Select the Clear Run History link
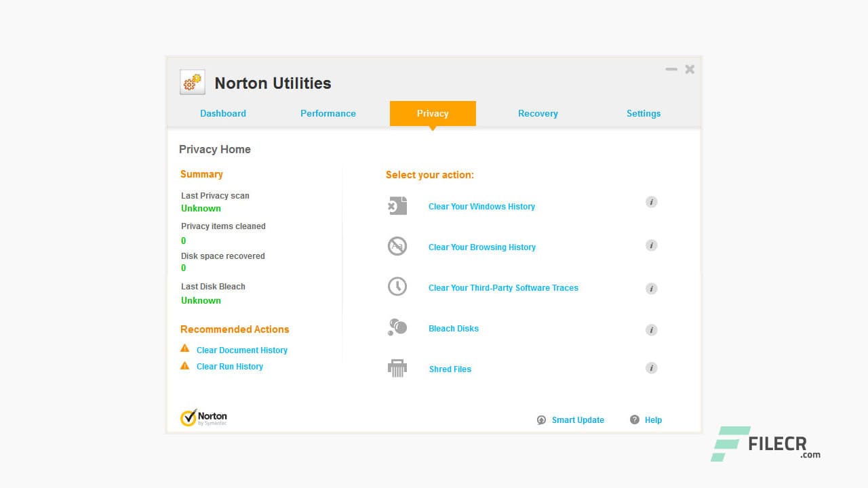This screenshot has width=868, height=488. pyautogui.click(x=229, y=366)
